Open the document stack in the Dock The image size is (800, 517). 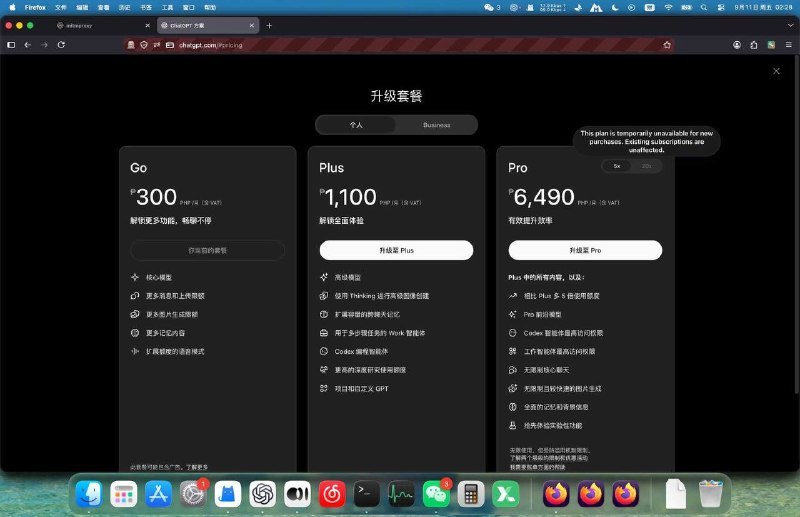click(676, 494)
